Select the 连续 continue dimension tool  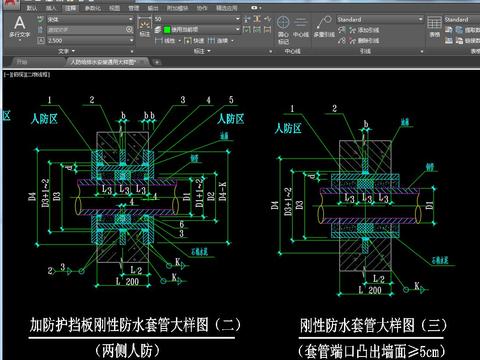[218, 41]
